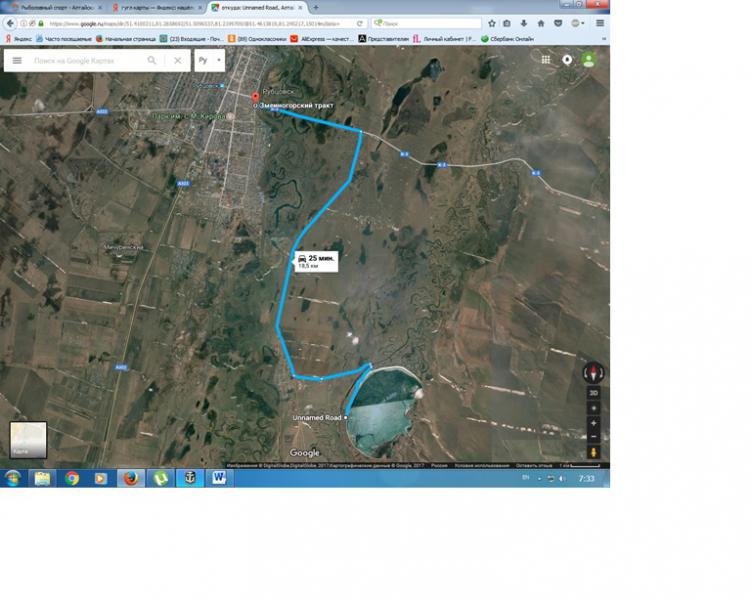
Task: Click into the Google Maps search field
Action: click(86, 60)
